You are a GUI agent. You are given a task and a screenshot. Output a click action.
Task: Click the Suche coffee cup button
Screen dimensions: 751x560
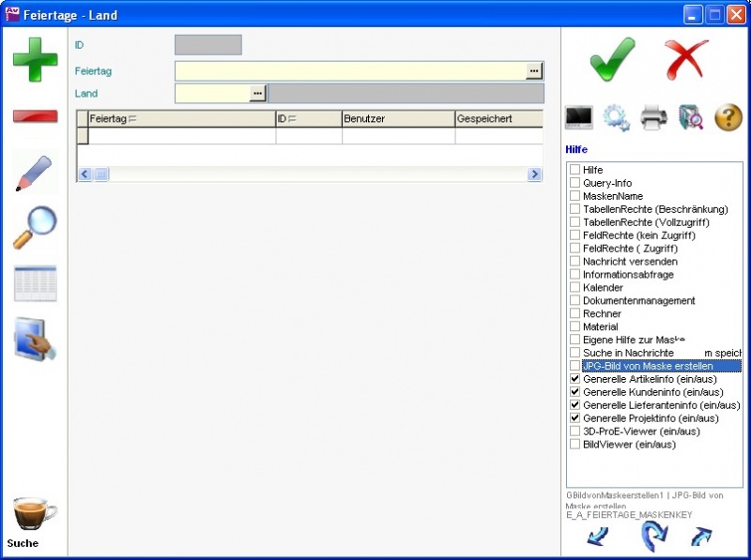35,516
